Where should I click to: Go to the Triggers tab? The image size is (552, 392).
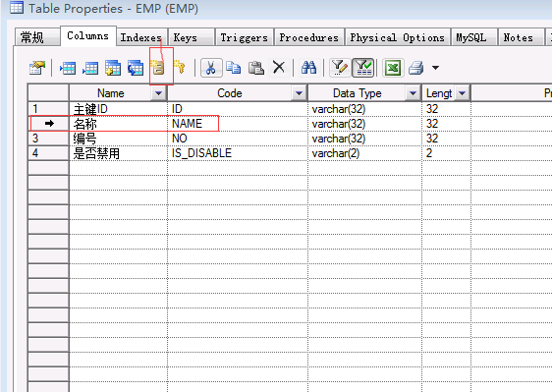tap(244, 37)
